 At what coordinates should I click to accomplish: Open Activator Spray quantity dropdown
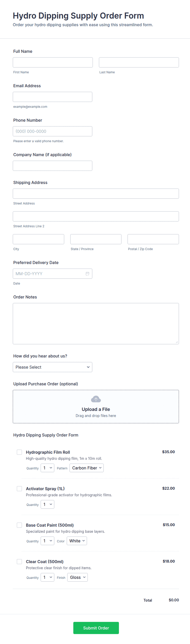tap(47, 504)
